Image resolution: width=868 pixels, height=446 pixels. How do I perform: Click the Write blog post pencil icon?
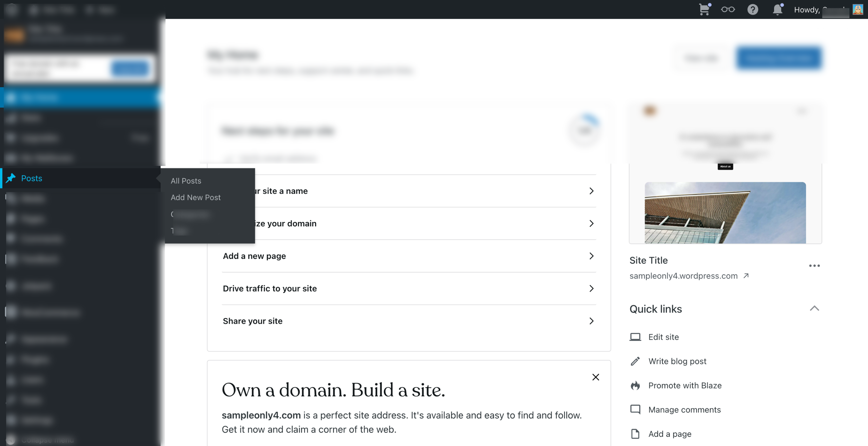[635, 361]
